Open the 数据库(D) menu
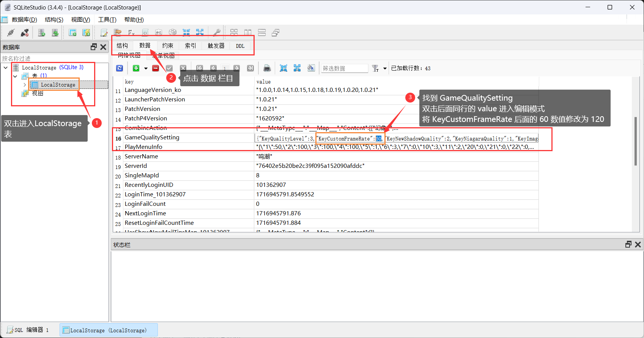Screen dimensions: 644x338 [24, 20]
